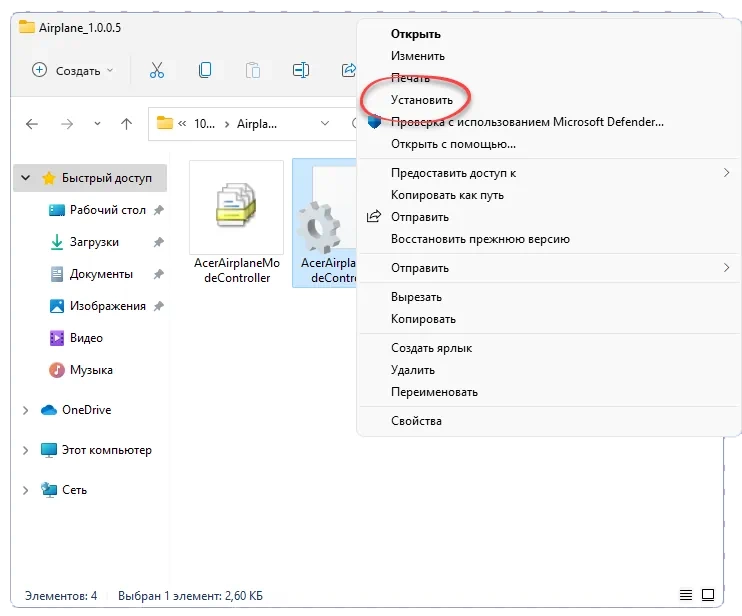Click the Airplane_1.0.0.5 window title
This screenshot has width=742, height=616.
[80, 28]
